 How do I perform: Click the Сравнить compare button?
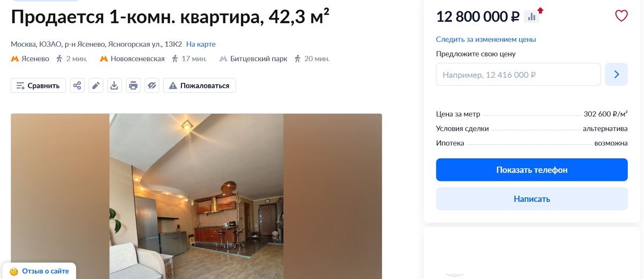pos(38,85)
